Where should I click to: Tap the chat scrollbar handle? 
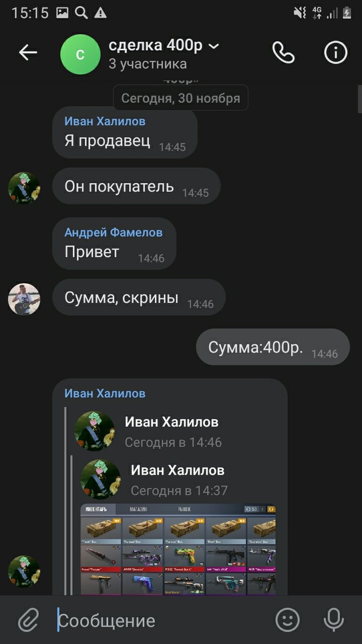(x=360, y=98)
